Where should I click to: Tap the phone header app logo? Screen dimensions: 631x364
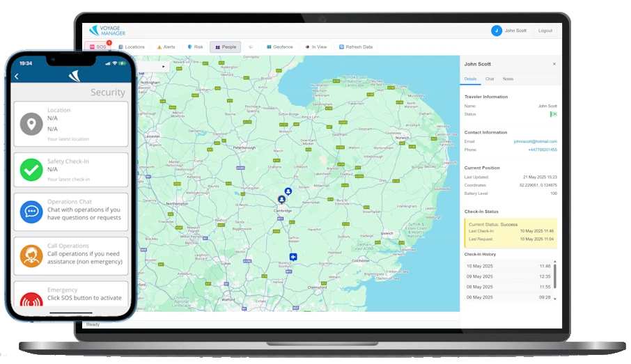pos(74,76)
